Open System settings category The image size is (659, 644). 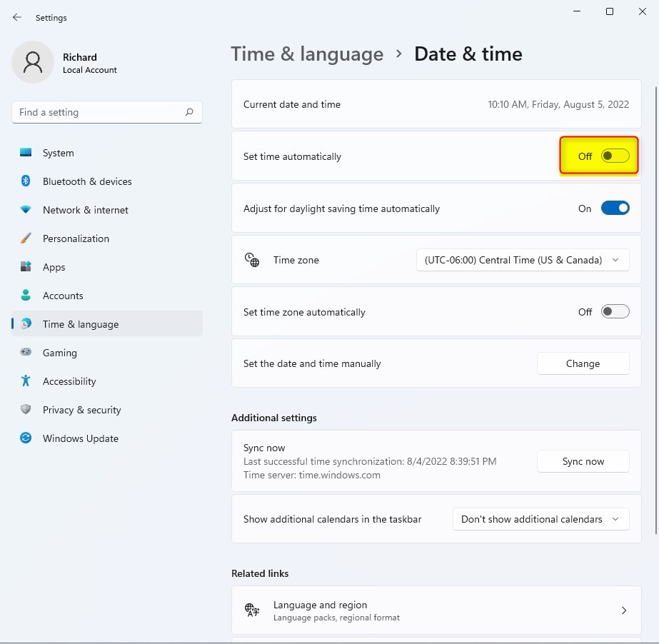point(107,153)
